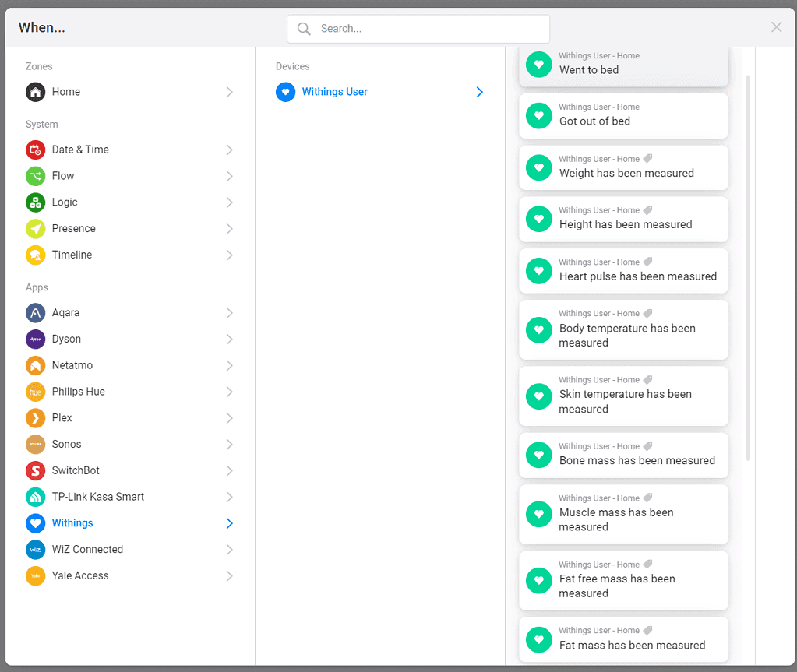The height and width of the screenshot is (672, 797).
Task: Open TP-Link Kasa Smart entry
Action: [x=97, y=497]
